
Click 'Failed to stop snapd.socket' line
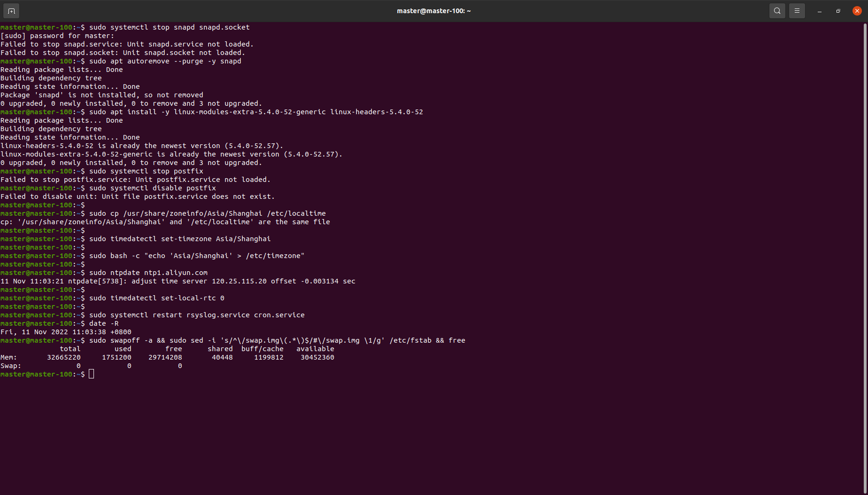pos(123,53)
